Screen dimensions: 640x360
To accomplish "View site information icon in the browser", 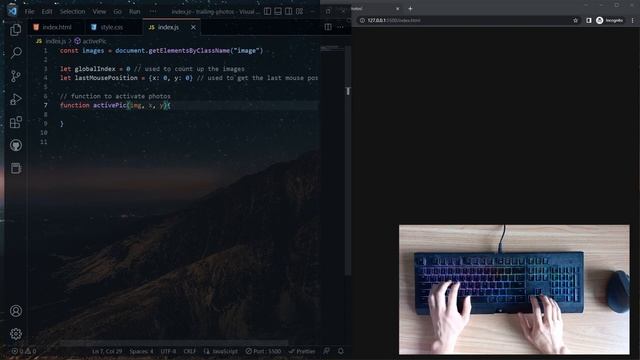I will (x=362, y=20).
